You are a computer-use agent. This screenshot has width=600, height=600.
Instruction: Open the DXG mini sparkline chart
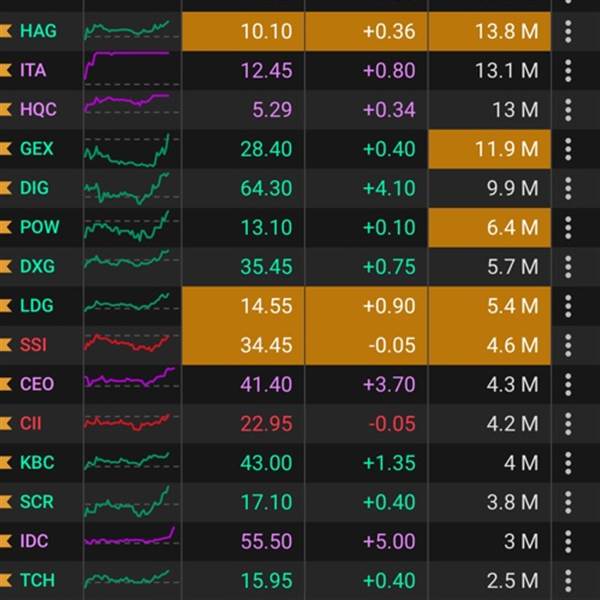point(126,266)
